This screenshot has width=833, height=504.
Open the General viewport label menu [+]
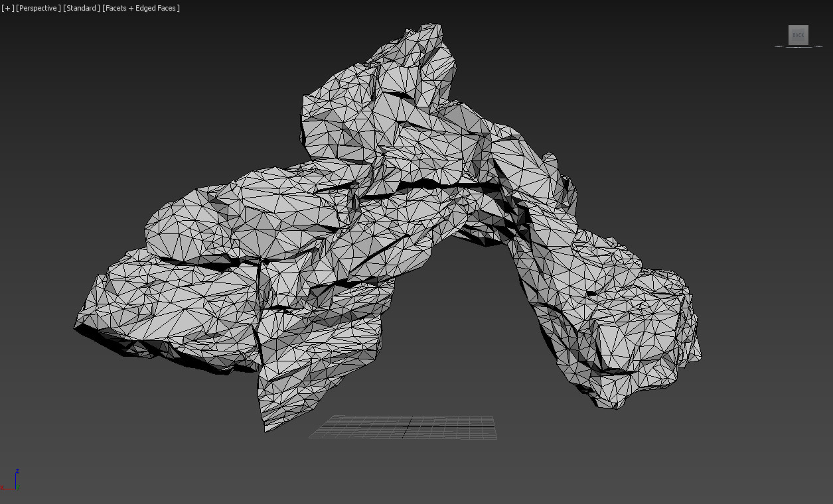point(7,8)
